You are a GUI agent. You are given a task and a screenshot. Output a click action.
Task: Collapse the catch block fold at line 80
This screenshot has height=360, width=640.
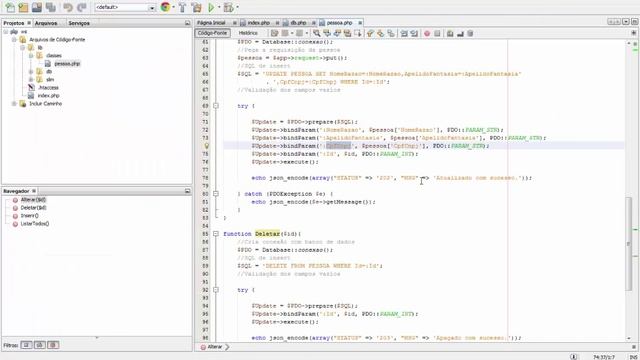(216, 194)
